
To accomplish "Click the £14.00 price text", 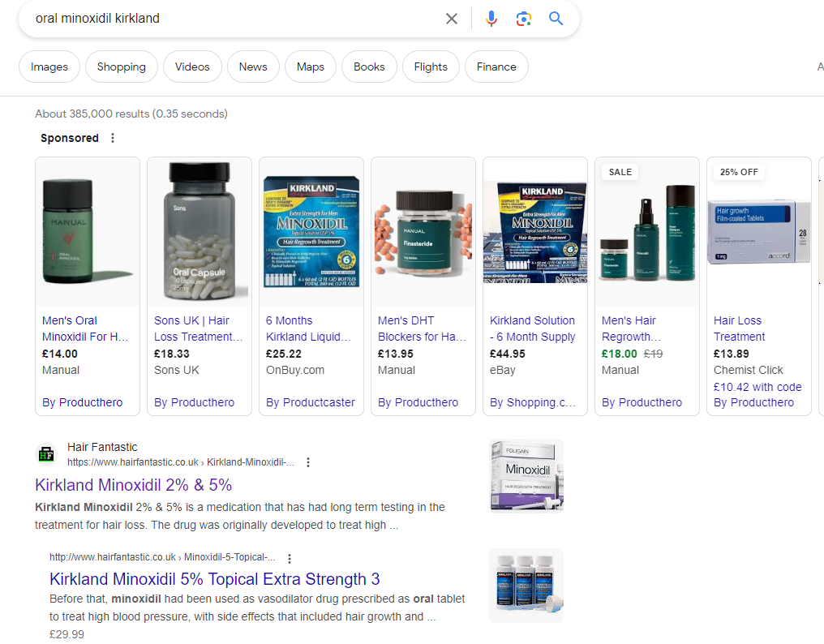I will [x=60, y=354].
